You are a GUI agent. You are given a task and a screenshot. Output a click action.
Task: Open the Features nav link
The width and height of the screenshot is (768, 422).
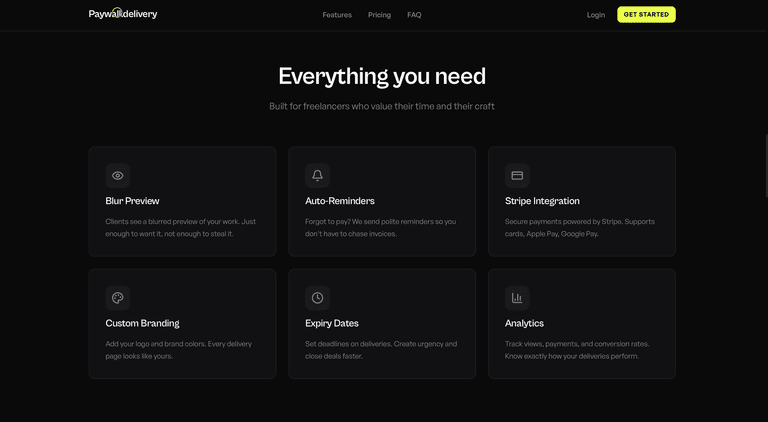[337, 15]
